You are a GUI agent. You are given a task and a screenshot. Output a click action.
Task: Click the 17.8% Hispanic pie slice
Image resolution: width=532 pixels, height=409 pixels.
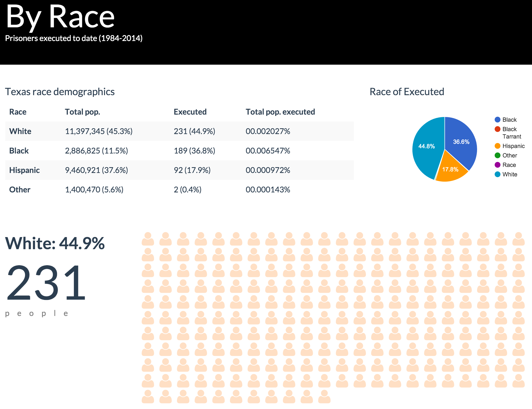click(450, 170)
